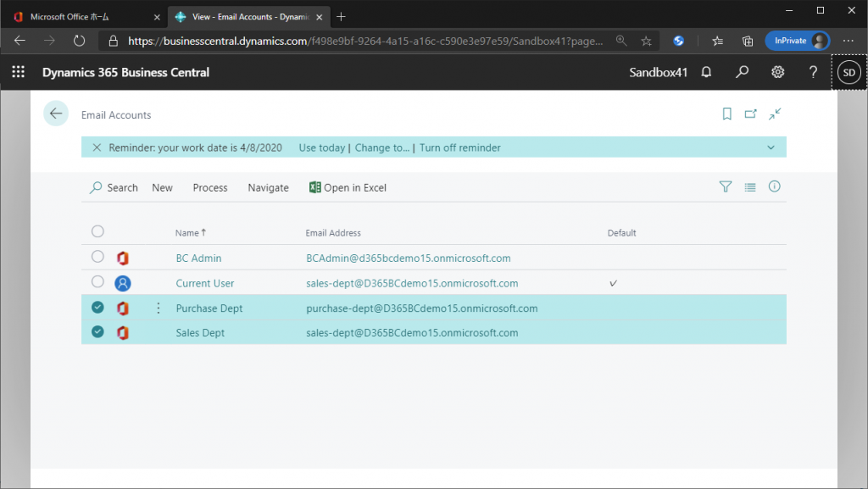
Task: Click purchase-dept@D365BCdemo15.onmicrosoft.com email cell
Action: (x=422, y=308)
